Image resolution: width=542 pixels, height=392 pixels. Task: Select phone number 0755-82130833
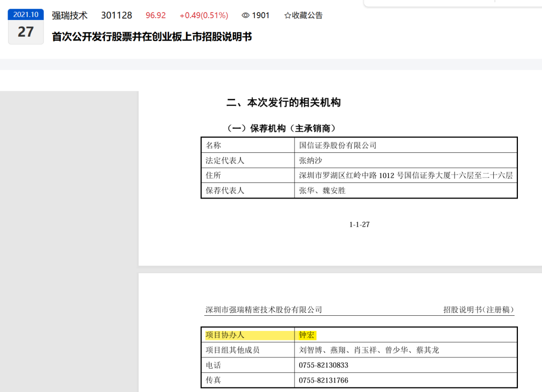(324, 365)
